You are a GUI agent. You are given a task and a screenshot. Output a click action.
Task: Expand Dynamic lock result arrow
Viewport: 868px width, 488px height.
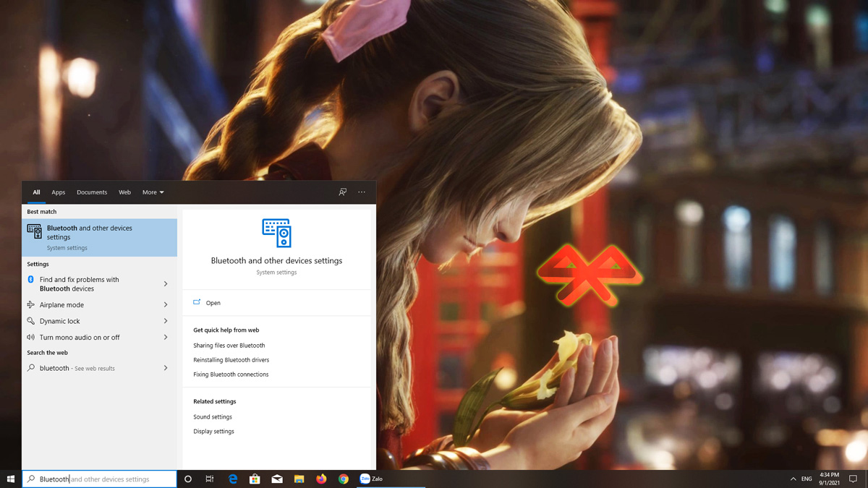tap(166, 321)
